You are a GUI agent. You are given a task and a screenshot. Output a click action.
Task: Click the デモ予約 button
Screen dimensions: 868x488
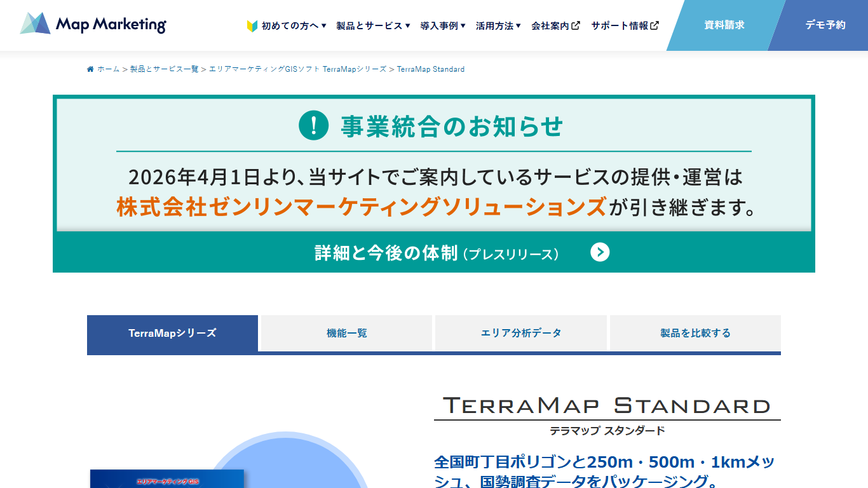(825, 25)
